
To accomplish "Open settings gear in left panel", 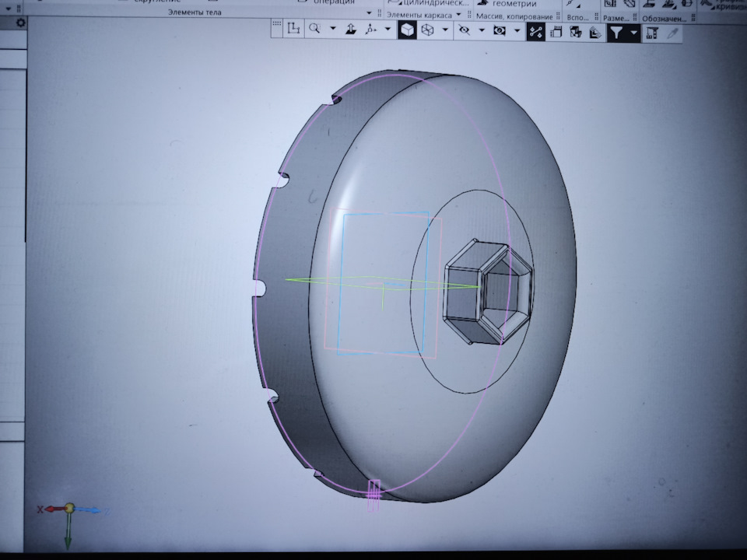I will coord(21,23).
